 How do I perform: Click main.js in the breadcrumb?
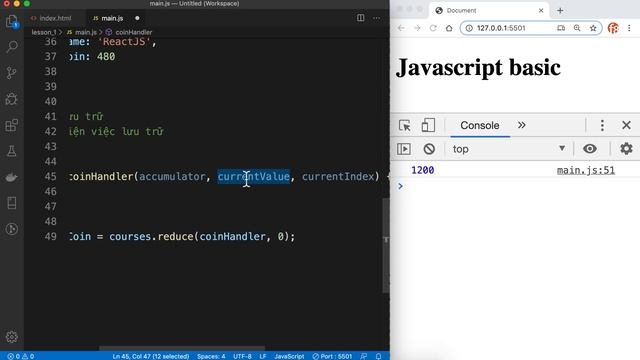click(x=86, y=32)
